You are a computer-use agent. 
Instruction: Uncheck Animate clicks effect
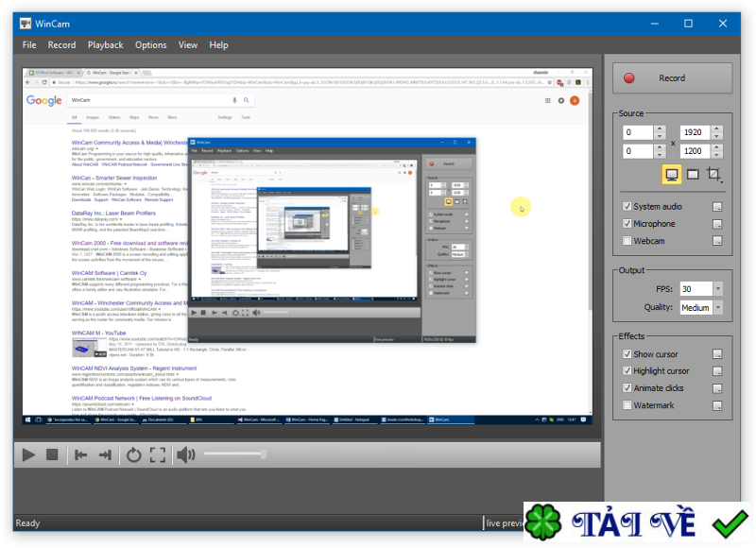[627, 388]
